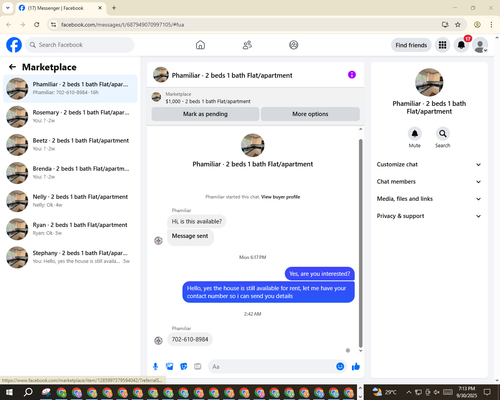Click the browser reload icon
This screenshot has width=500, height=400.
click(37, 25)
